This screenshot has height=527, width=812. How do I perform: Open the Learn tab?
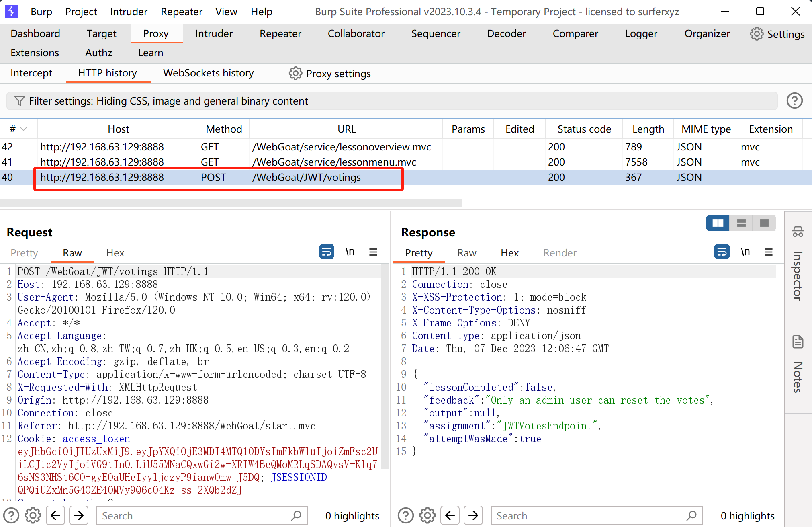click(151, 53)
